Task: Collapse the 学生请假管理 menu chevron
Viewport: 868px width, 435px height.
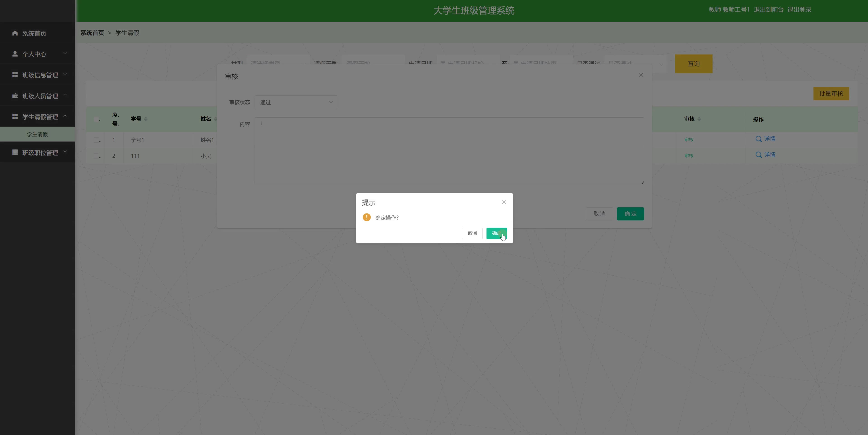Action: [x=65, y=116]
